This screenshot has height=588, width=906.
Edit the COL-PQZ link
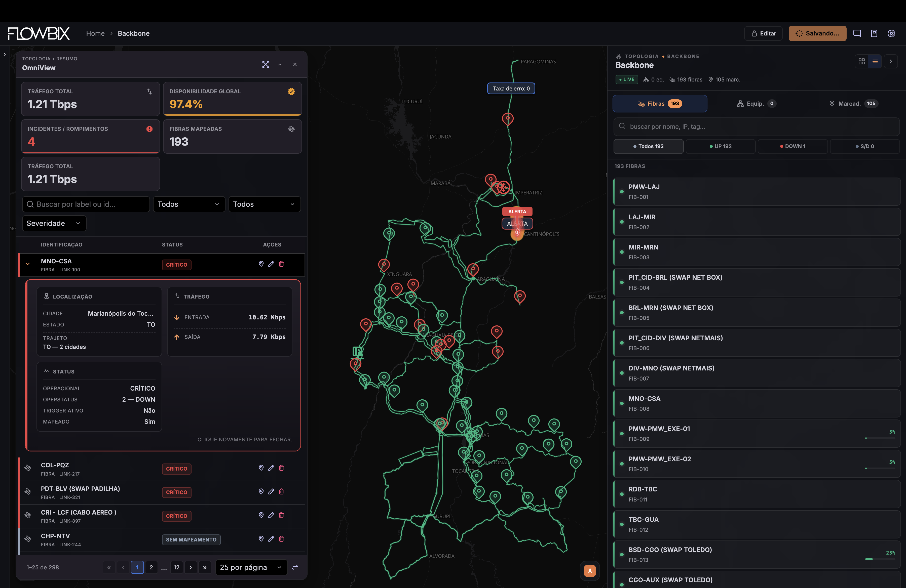[x=271, y=468]
